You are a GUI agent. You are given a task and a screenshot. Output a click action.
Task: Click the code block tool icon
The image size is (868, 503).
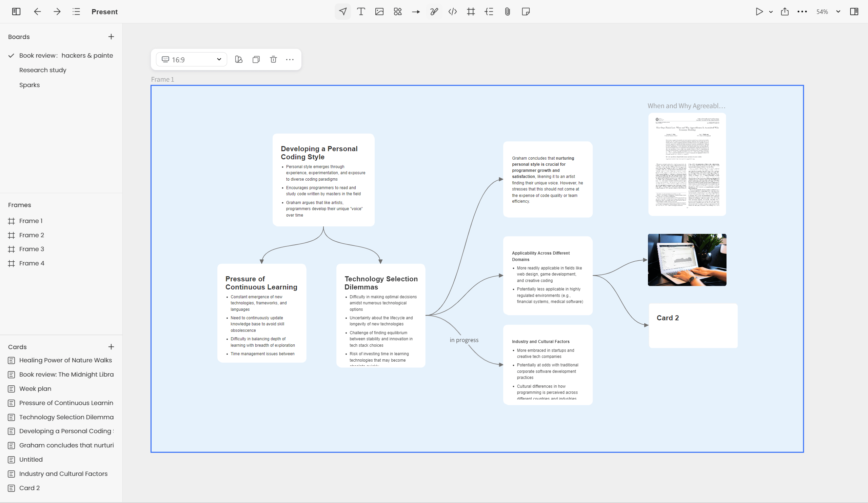[452, 12]
